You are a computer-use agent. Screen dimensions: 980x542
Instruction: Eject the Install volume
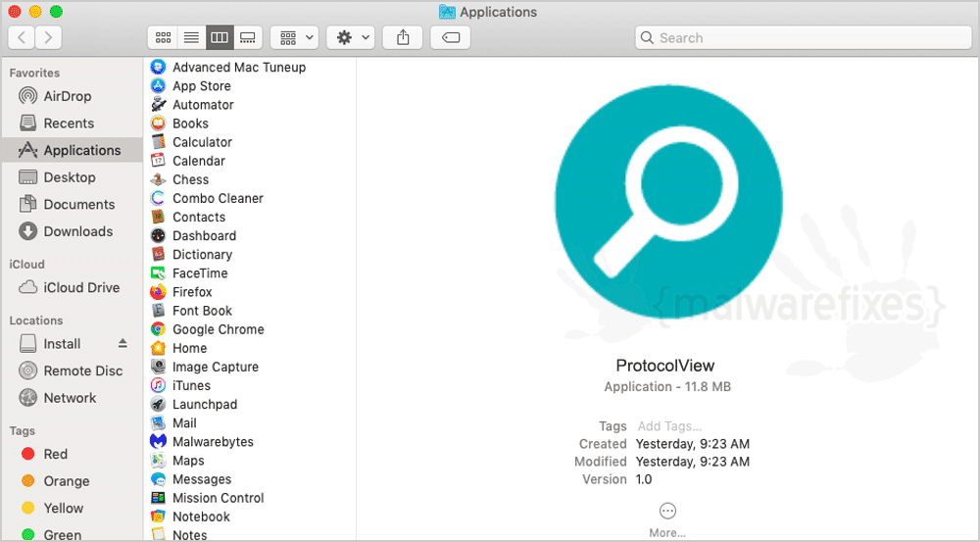(122, 343)
